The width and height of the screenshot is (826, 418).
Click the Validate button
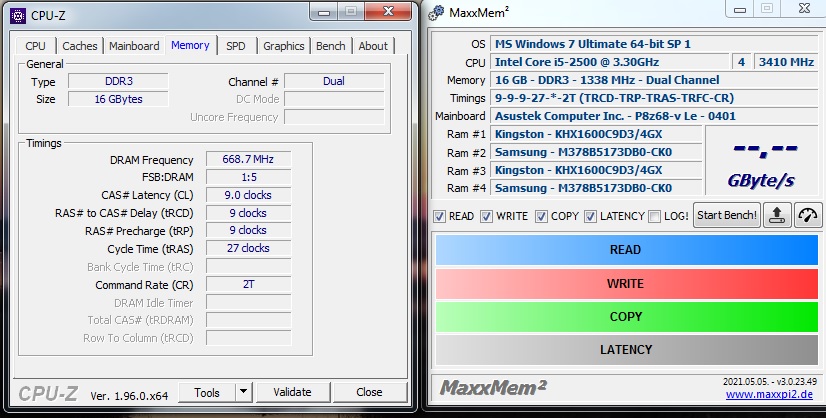tap(292, 392)
